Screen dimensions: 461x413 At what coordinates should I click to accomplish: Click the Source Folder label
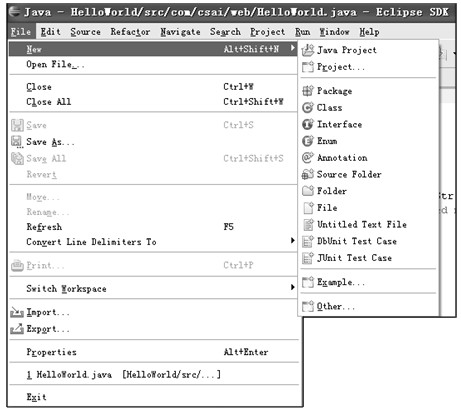click(349, 174)
